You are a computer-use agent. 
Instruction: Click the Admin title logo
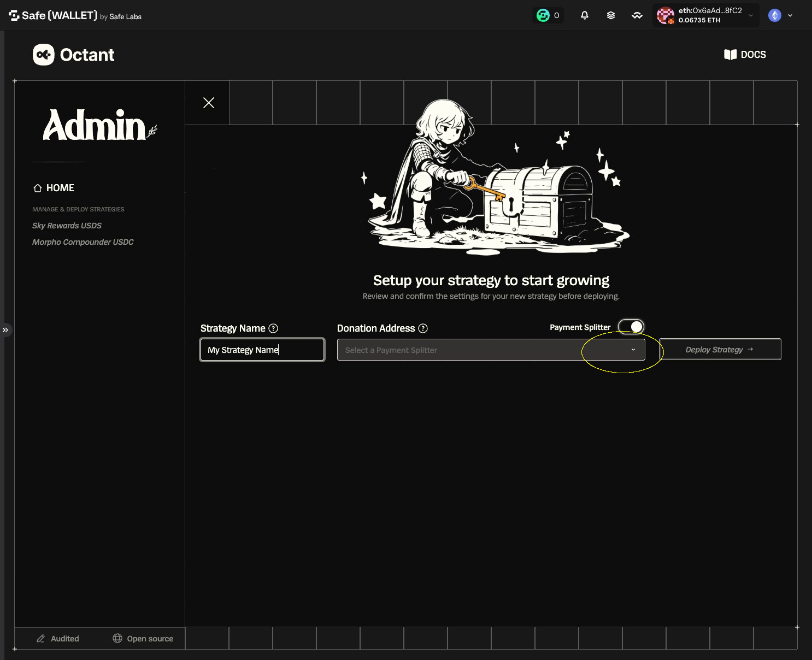click(100, 125)
